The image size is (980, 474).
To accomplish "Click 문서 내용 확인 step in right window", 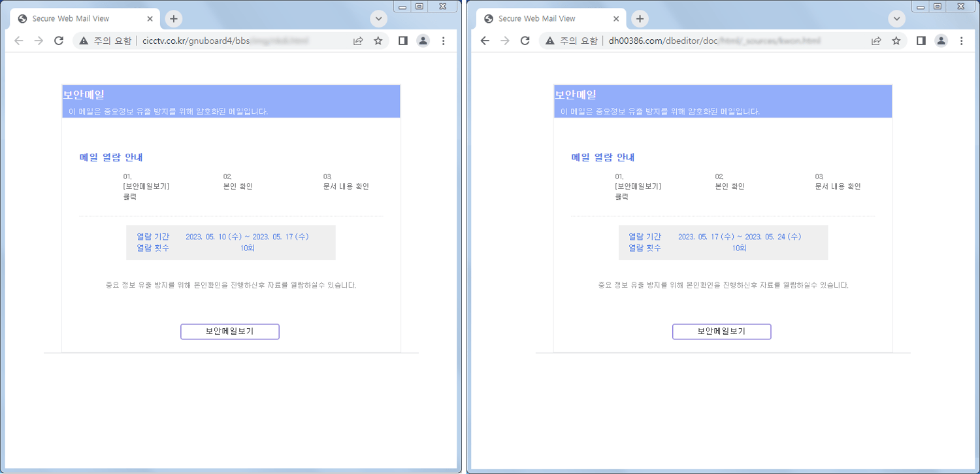I will 838,186.
